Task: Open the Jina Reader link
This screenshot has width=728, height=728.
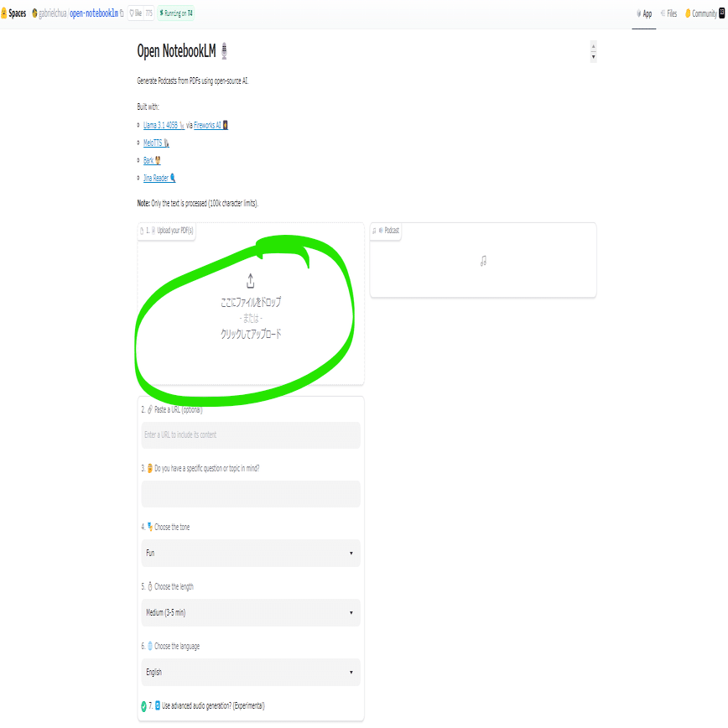Action: pos(159,178)
